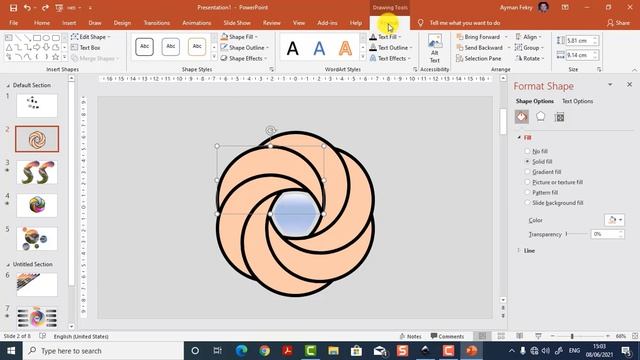Apply the orange outlined A WordArt style
This screenshot has height=360, width=640.
tap(345, 49)
